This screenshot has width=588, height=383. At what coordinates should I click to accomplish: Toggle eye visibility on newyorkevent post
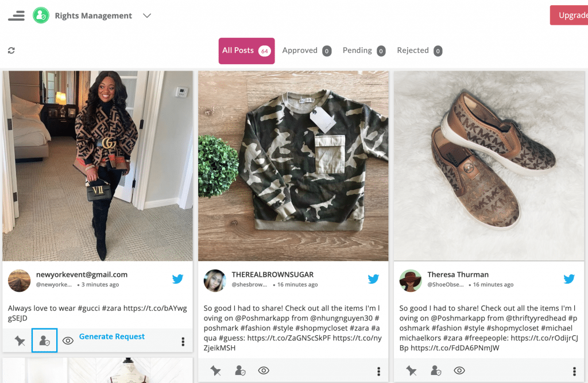click(68, 341)
